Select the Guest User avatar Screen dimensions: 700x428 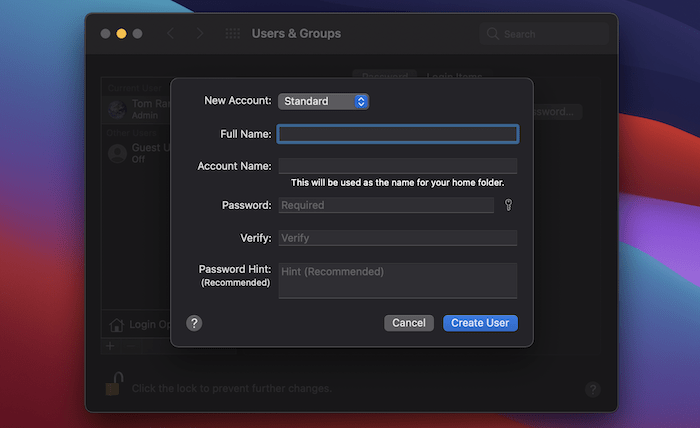pos(118,154)
